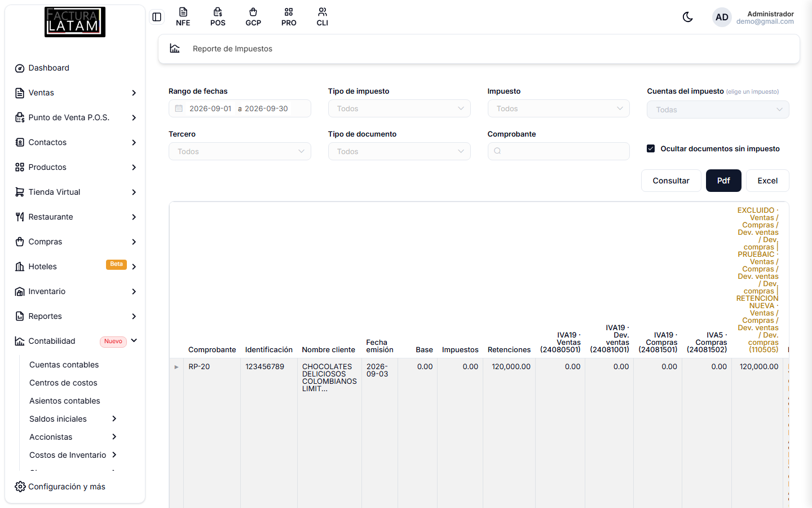Open the PRO shortcut icon
The image size is (812, 508).
[x=289, y=17]
